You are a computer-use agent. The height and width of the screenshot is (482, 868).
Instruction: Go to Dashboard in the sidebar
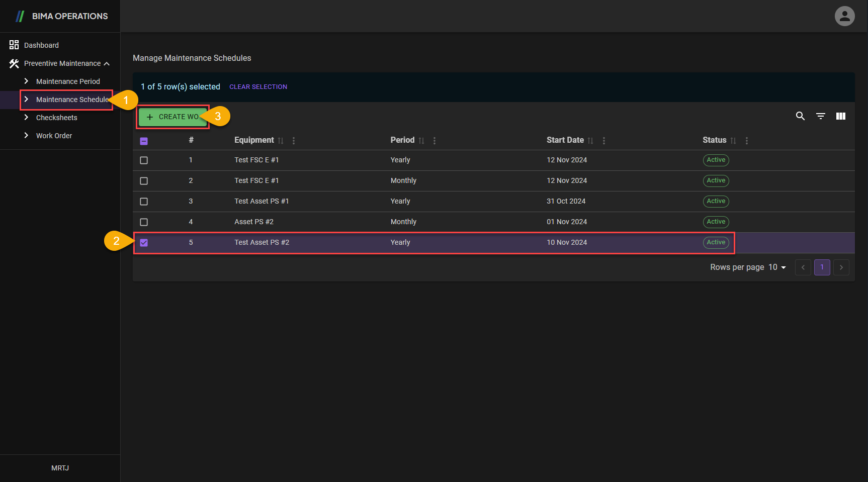tap(41, 45)
